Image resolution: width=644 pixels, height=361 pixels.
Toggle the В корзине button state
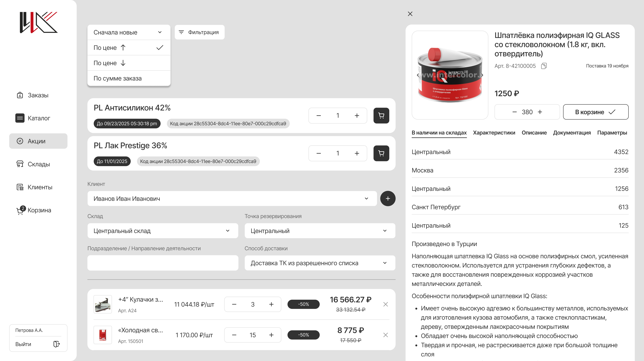coord(595,112)
